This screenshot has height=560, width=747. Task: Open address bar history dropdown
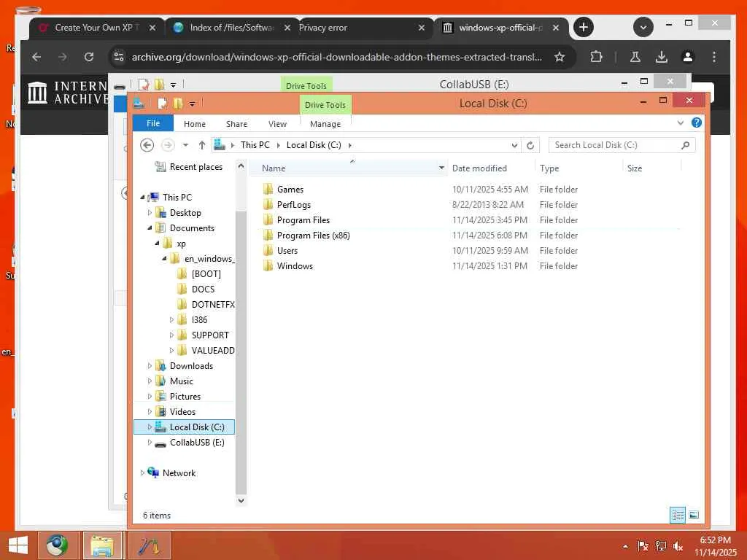tap(514, 145)
